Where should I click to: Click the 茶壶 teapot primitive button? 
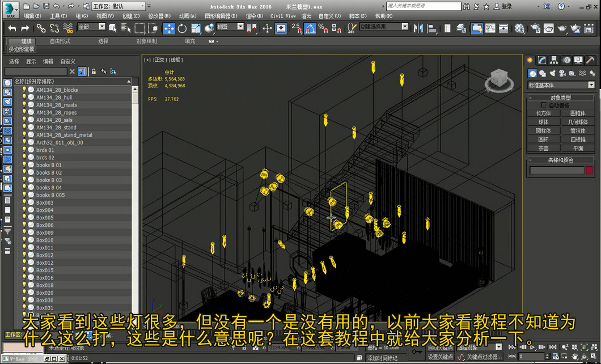click(x=543, y=148)
